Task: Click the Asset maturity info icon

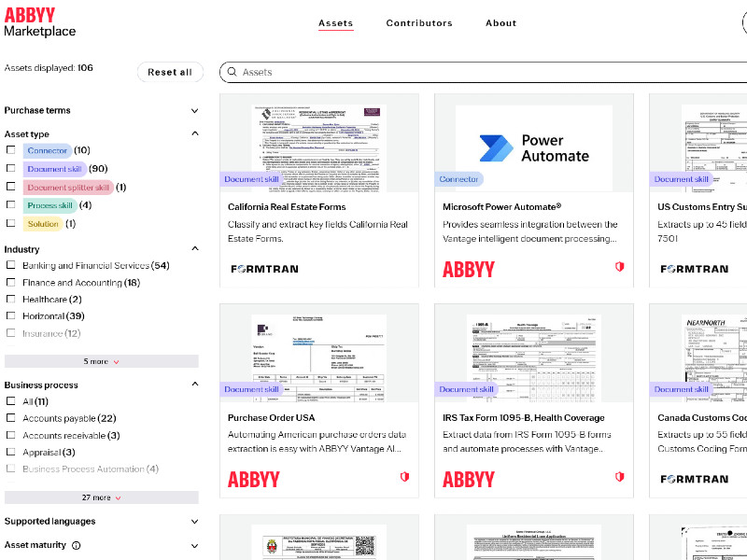Action: tap(77, 546)
